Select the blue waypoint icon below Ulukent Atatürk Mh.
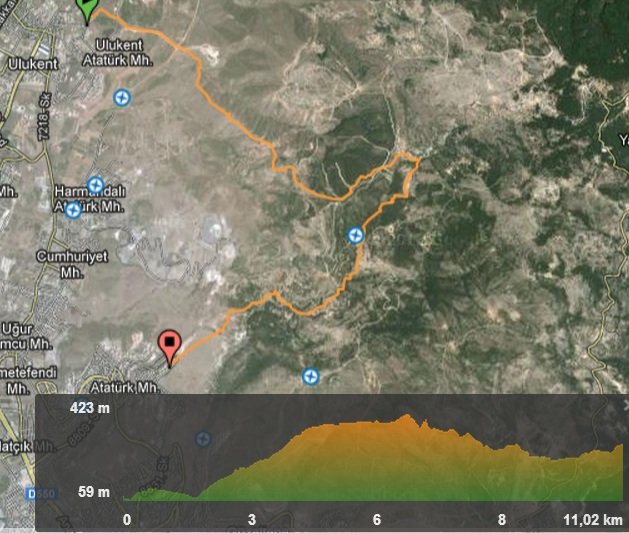Screen dimensions: 629x533 (122, 97)
